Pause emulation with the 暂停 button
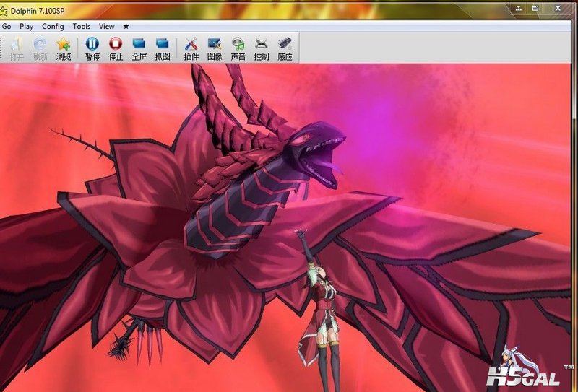This screenshot has width=578, height=392. tap(92, 48)
